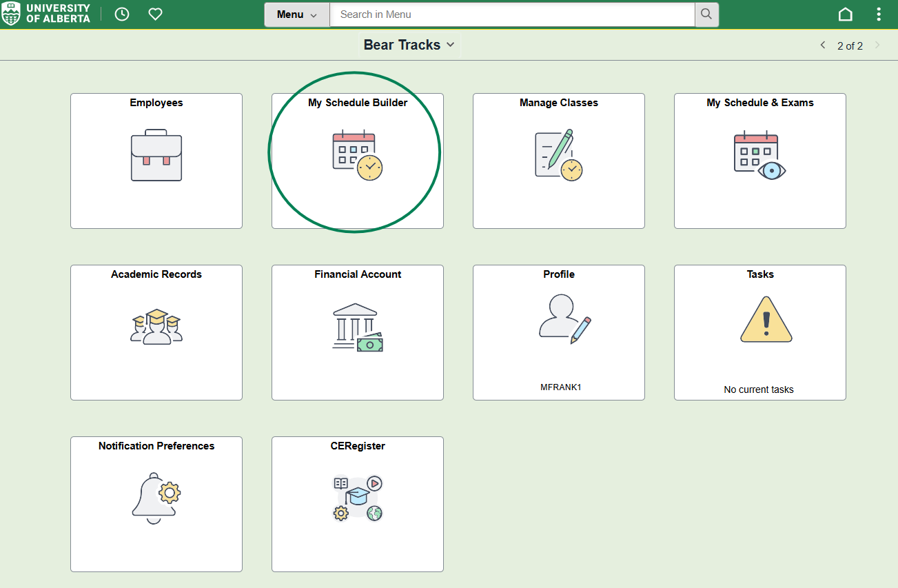The image size is (898, 588).
Task: Open the CERegister tile
Action: [x=357, y=498]
